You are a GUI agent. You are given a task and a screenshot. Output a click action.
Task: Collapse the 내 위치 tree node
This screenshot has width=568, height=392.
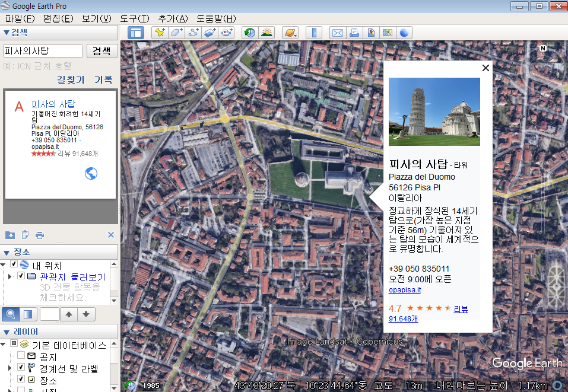(x=4, y=264)
